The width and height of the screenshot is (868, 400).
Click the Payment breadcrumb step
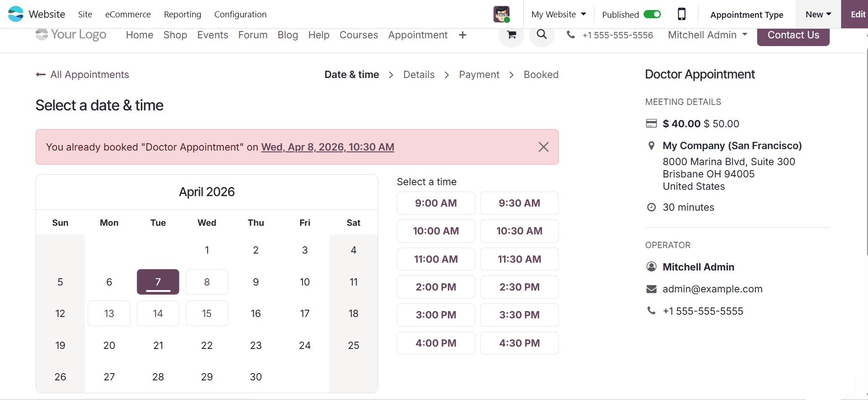[479, 74]
